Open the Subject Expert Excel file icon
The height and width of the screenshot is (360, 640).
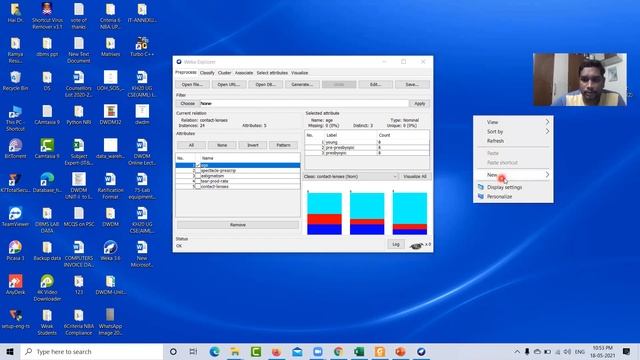(79, 152)
